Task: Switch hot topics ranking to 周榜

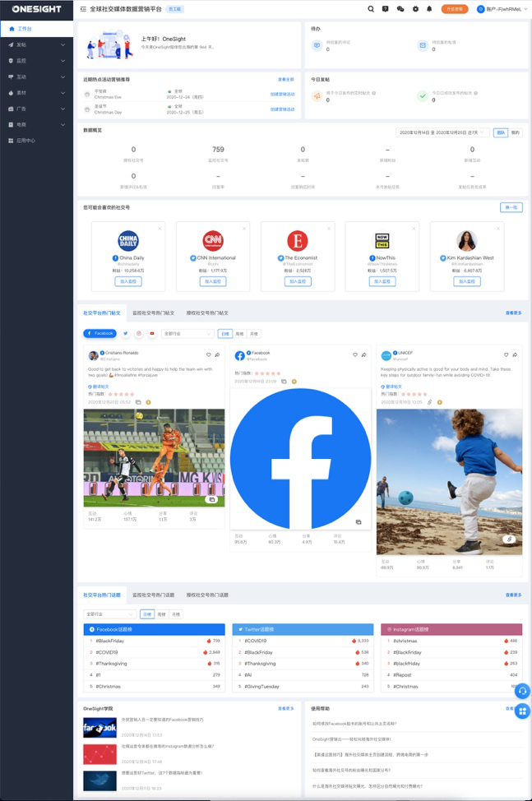Action: click(x=162, y=614)
